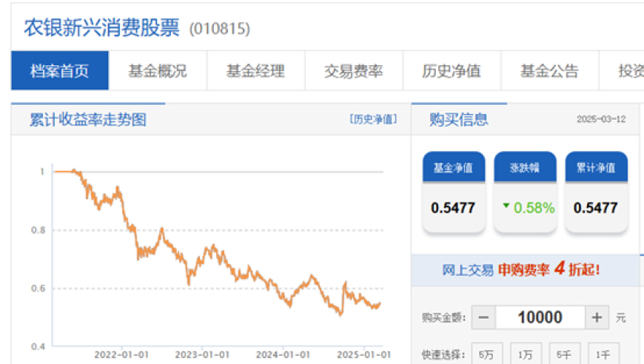This screenshot has width=644, height=364.
Task: Click the 购买金额 label
Action: coord(443,317)
